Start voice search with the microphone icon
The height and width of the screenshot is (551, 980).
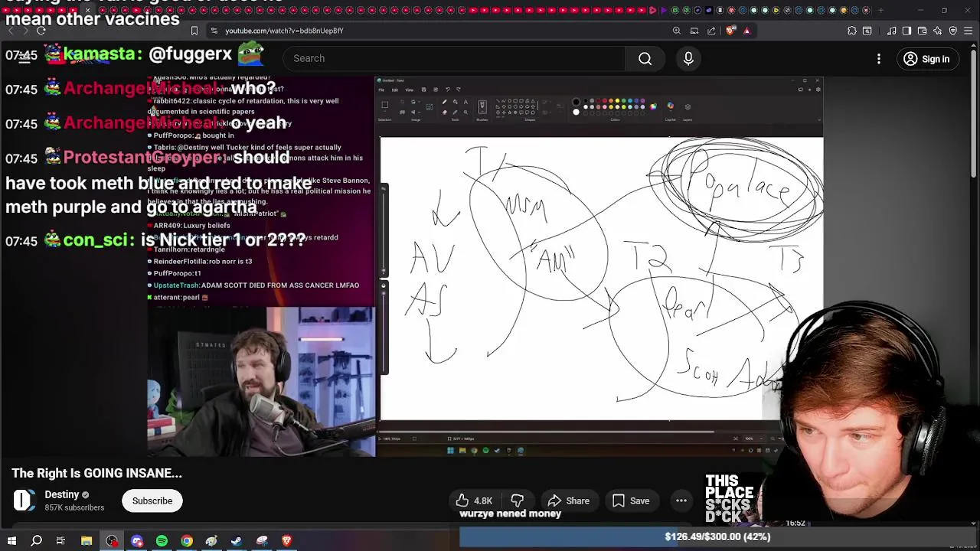pyautogui.click(x=688, y=59)
